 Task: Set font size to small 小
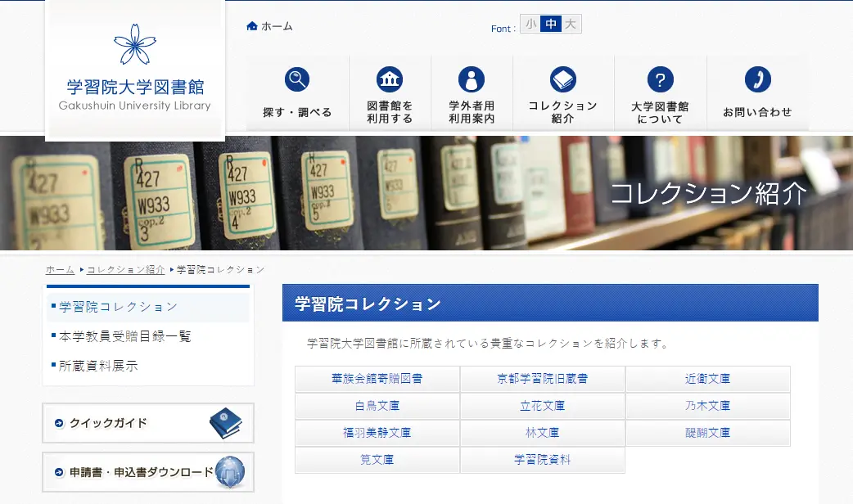530,24
